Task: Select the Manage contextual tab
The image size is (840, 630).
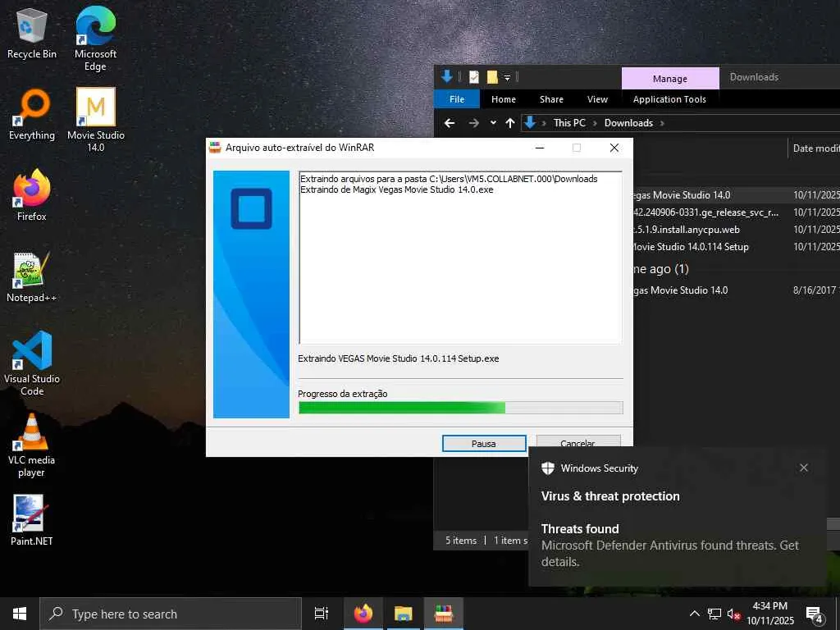Action: (669, 78)
